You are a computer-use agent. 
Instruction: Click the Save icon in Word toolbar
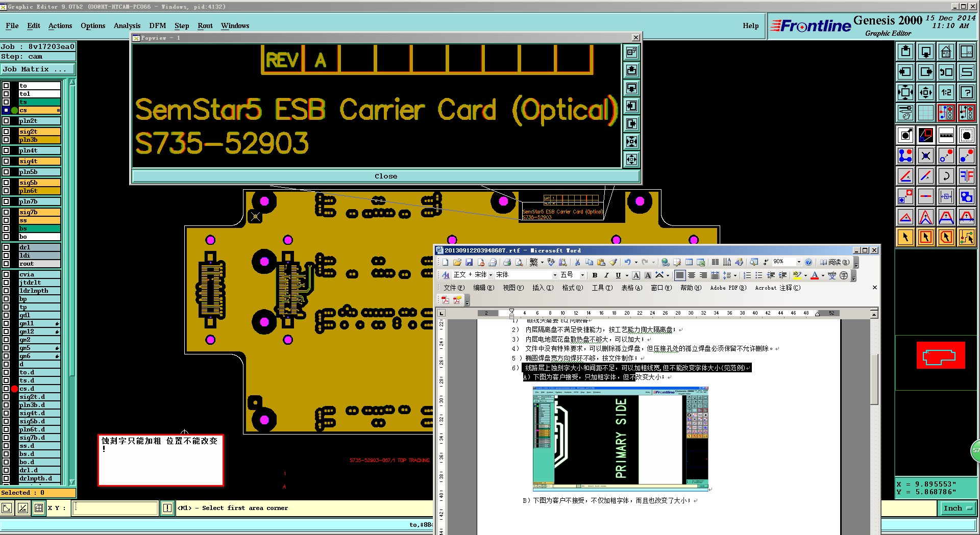point(469,262)
